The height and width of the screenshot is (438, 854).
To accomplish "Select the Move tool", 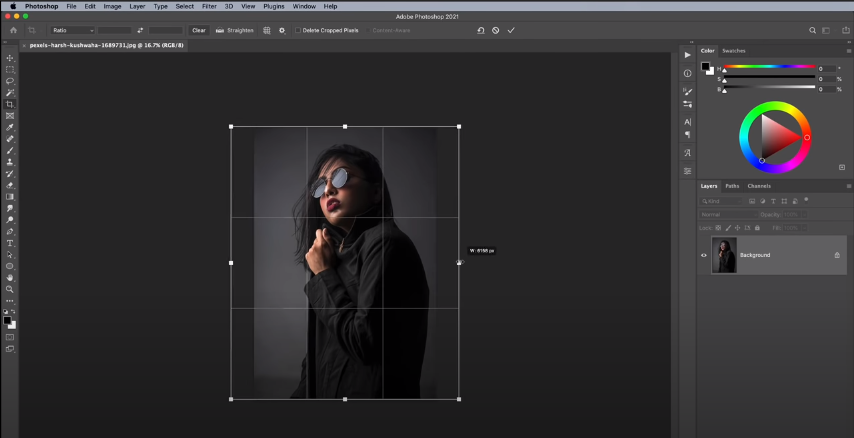I will pos(10,58).
